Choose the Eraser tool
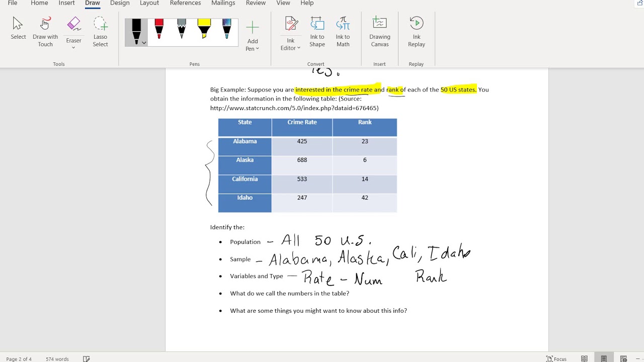 [x=73, y=28]
